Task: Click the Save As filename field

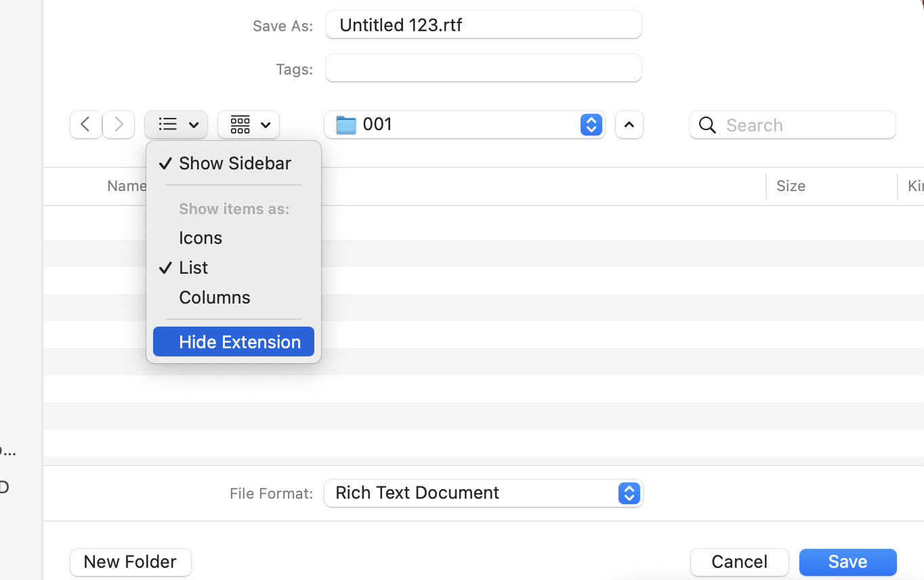Action: tap(483, 25)
